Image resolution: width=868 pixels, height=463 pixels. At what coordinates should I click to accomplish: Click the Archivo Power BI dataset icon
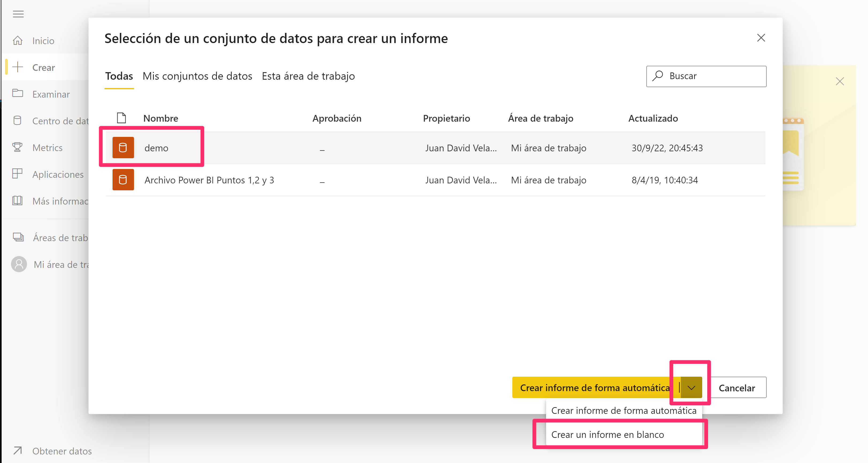[x=123, y=180]
